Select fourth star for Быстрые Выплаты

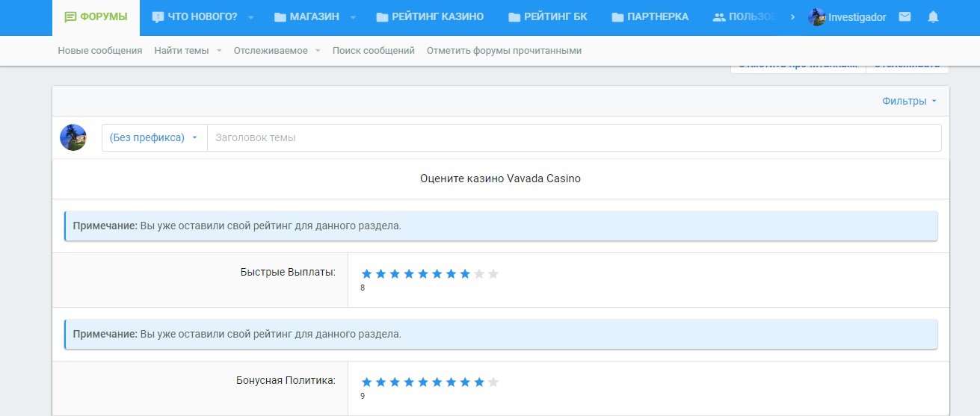pos(409,274)
